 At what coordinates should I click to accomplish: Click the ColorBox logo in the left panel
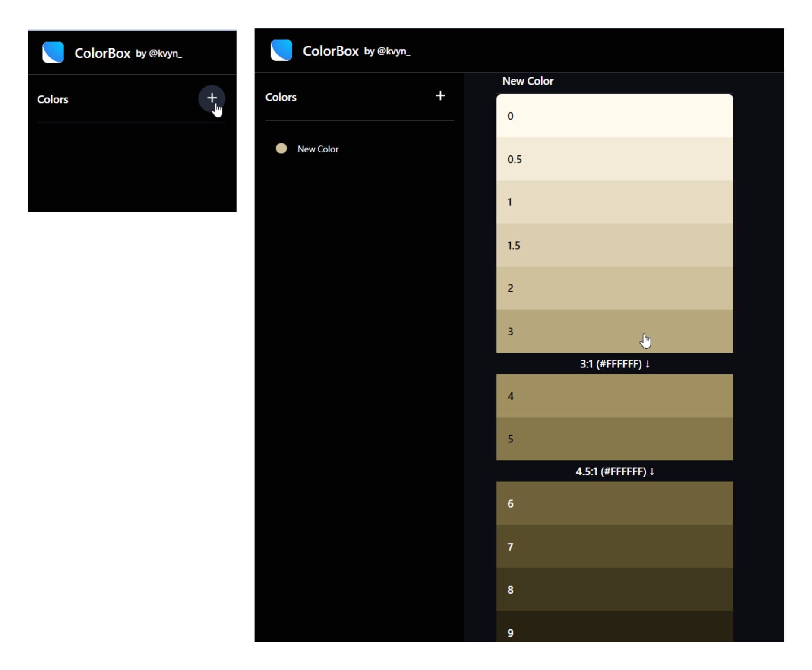(53, 52)
